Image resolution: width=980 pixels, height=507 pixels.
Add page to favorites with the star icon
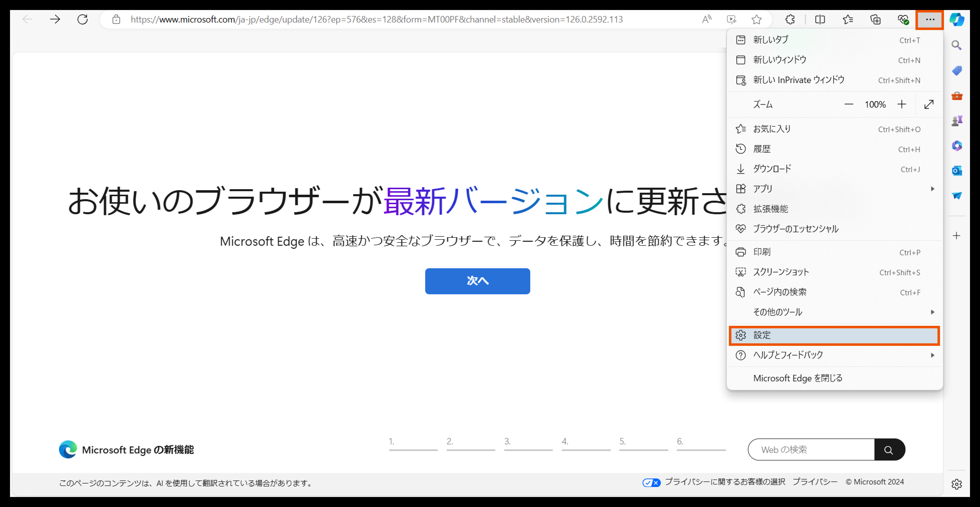click(x=757, y=20)
